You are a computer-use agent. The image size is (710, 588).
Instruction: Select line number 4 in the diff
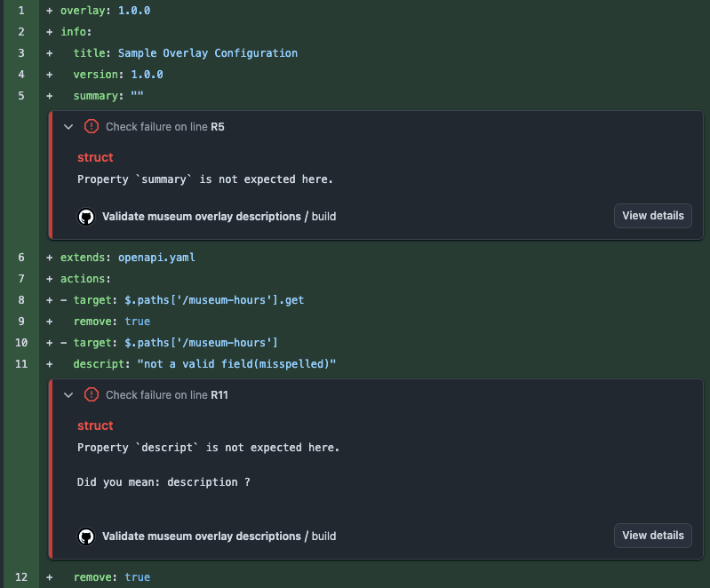click(x=21, y=75)
